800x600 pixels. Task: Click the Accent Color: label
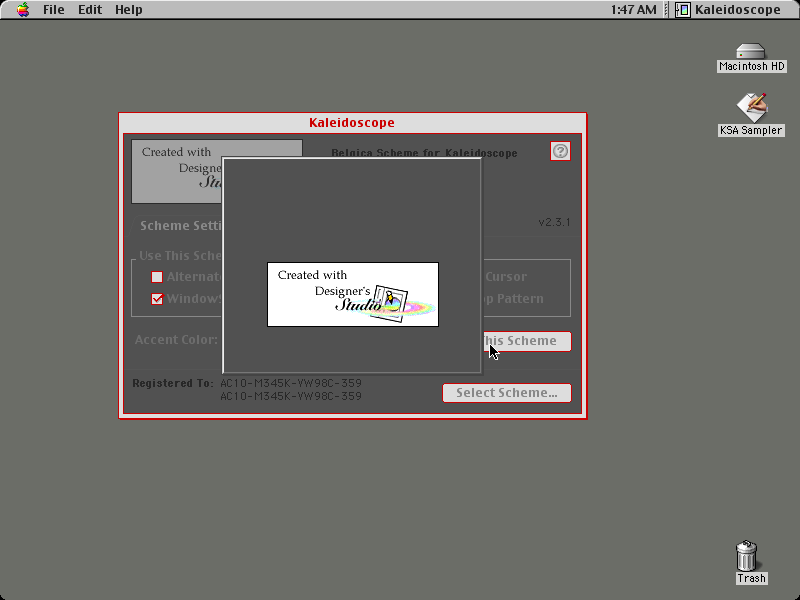pos(176,340)
